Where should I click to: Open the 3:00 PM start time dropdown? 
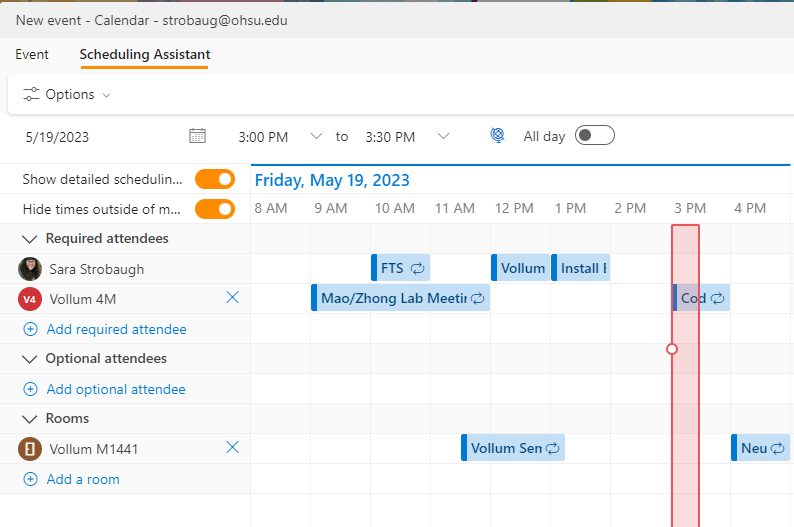(x=316, y=136)
